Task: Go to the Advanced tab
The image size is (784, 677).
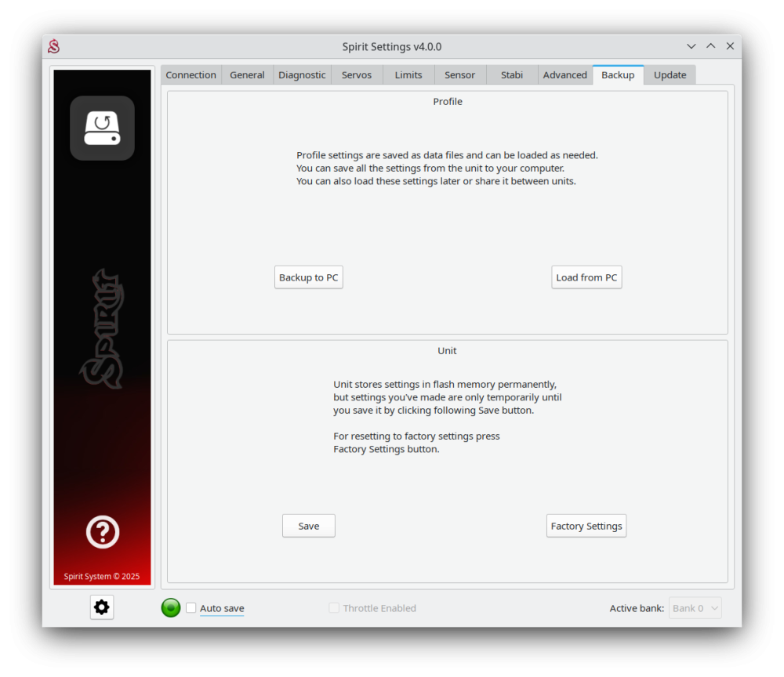Action: pos(564,75)
